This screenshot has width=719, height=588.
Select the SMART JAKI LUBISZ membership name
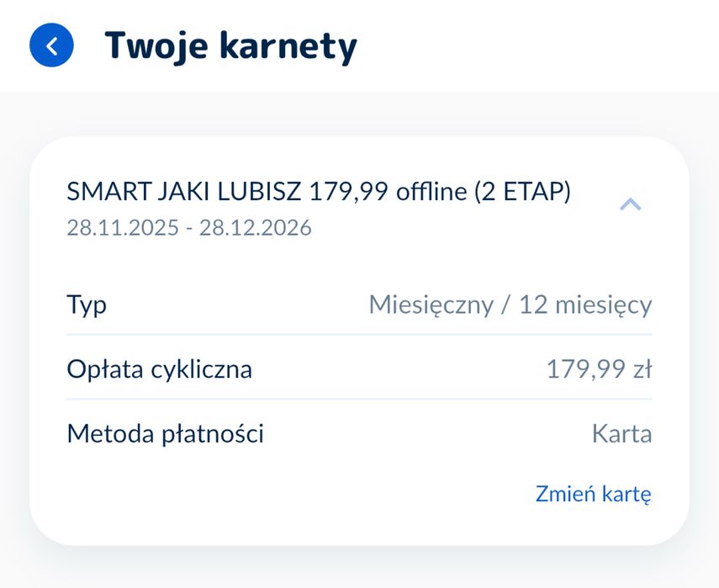tap(185, 193)
